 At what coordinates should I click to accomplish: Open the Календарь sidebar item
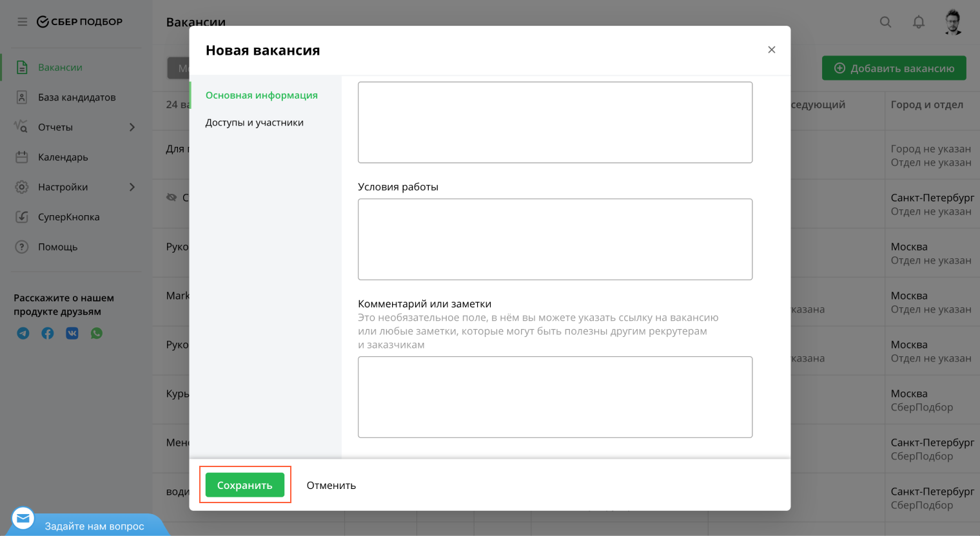[x=63, y=157]
